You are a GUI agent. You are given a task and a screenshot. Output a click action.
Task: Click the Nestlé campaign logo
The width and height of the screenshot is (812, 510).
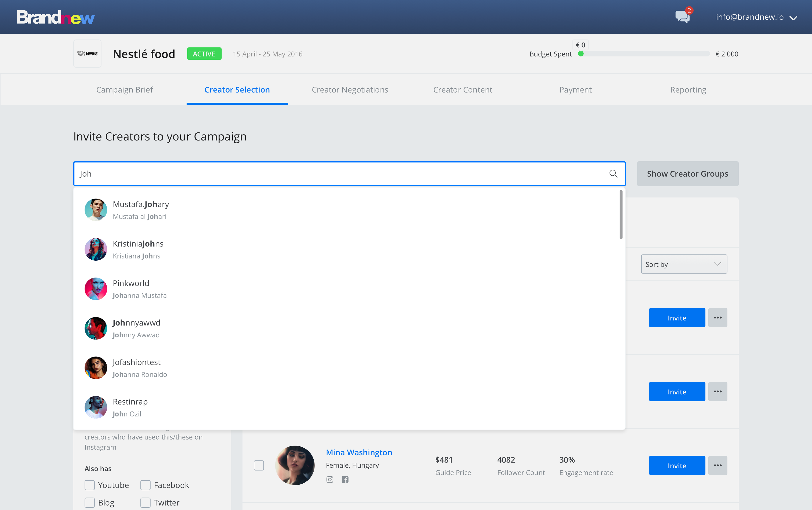point(87,54)
